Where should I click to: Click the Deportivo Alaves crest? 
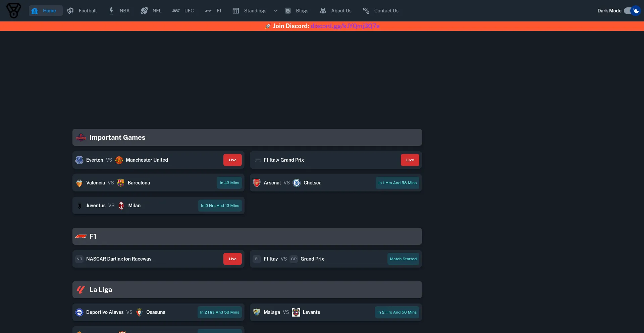pos(79,312)
